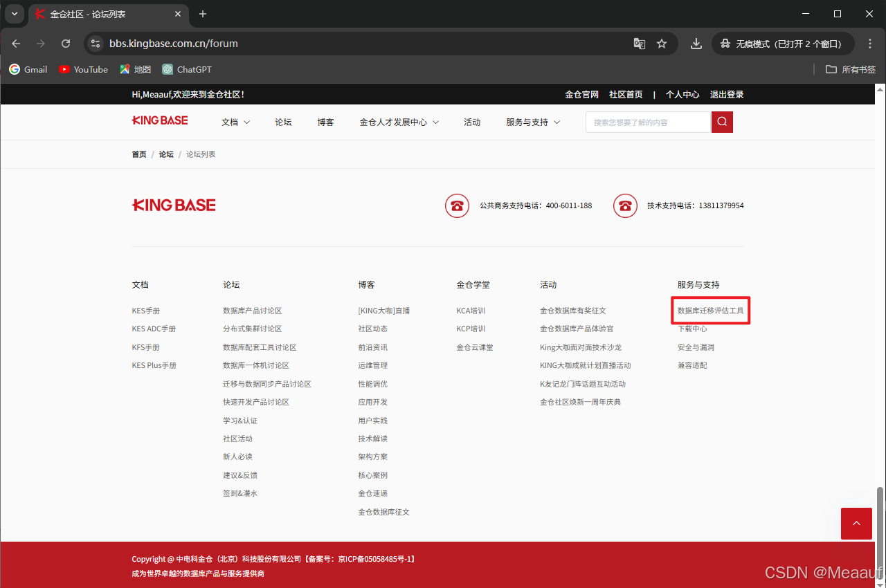Reload the page with the refresh icon

pyautogui.click(x=66, y=44)
